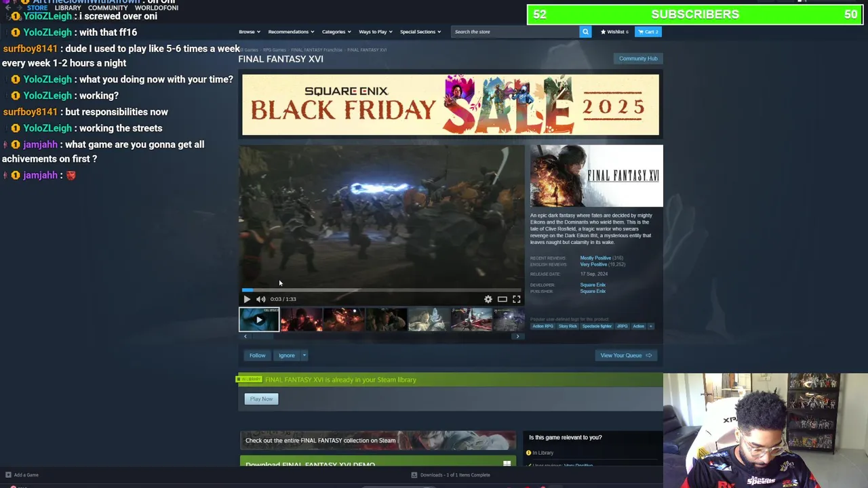Seek in the trailer progress bar
Image resolution: width=868 pixels, height=488 pixels.
(382, 290)
